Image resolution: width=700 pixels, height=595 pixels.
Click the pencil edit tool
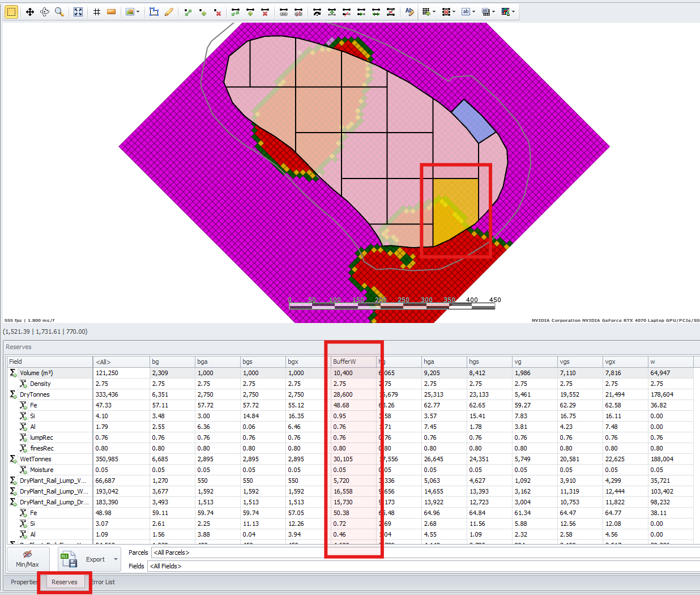tap(169, 12)
